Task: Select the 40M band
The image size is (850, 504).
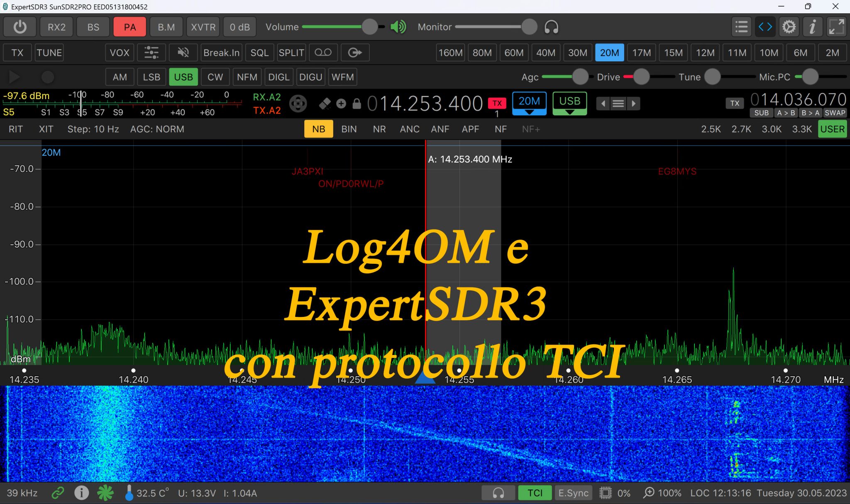Action: pos(546,53)
